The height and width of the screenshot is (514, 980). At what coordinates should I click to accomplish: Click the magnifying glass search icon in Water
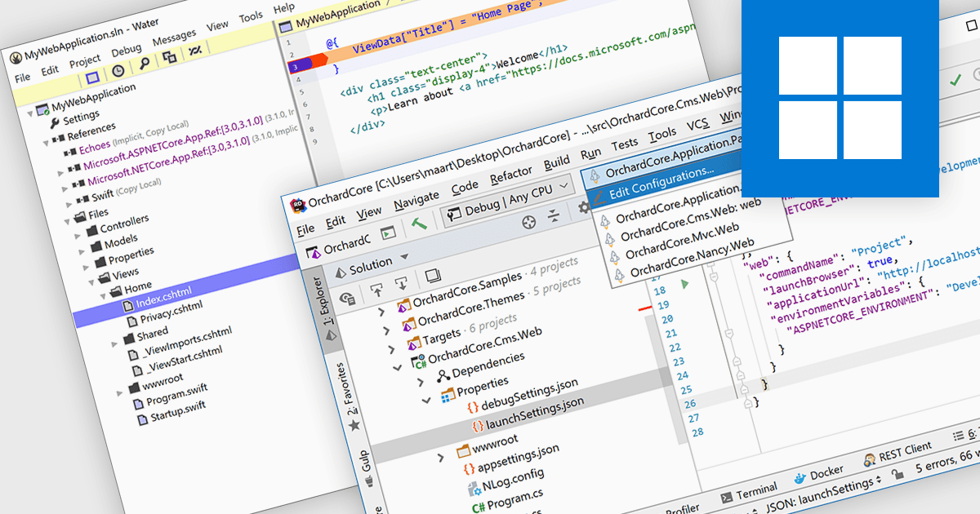tap(144, 63)
